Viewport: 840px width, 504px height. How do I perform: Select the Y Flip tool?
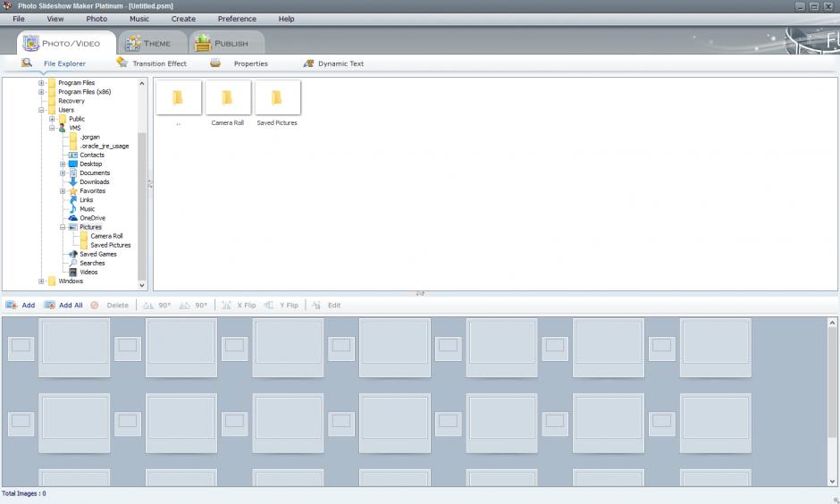point(269,305)
